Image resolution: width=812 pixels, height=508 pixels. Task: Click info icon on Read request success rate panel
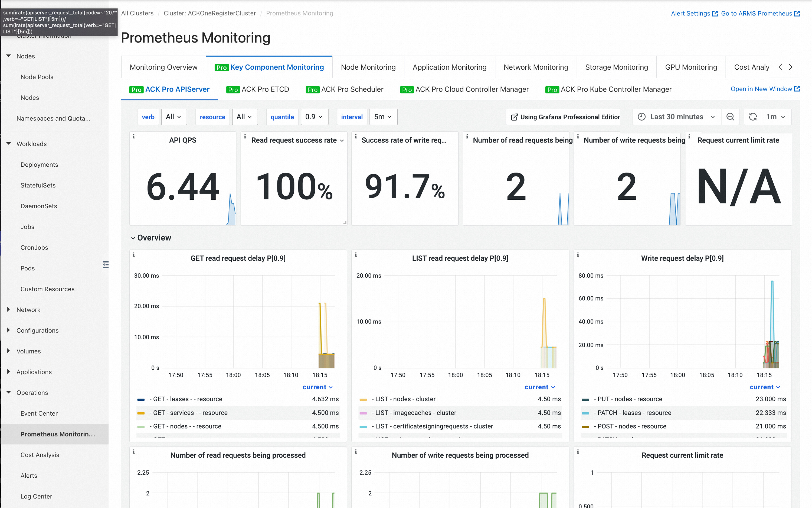point(245,136)
